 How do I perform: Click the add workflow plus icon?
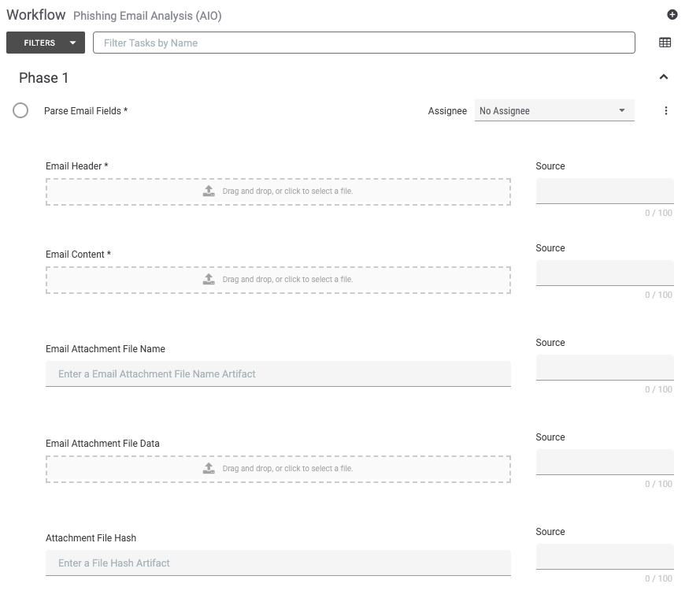(672, 15)
